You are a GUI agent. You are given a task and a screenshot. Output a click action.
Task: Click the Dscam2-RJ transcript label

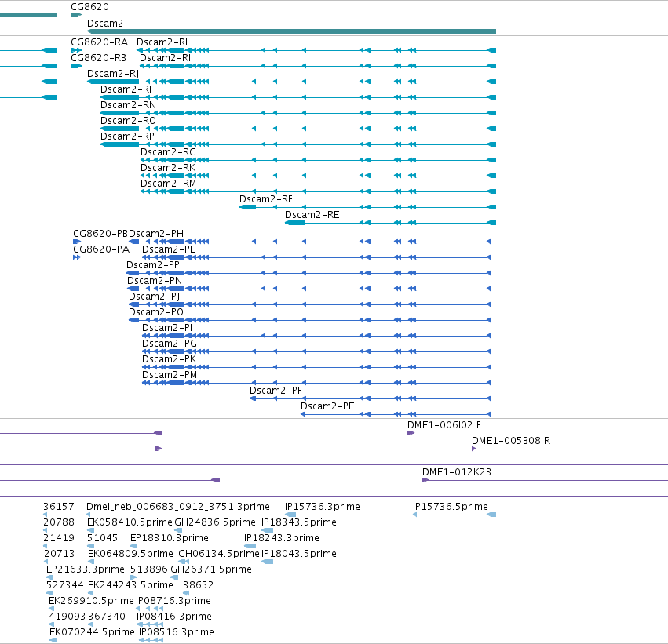point(113,74)
